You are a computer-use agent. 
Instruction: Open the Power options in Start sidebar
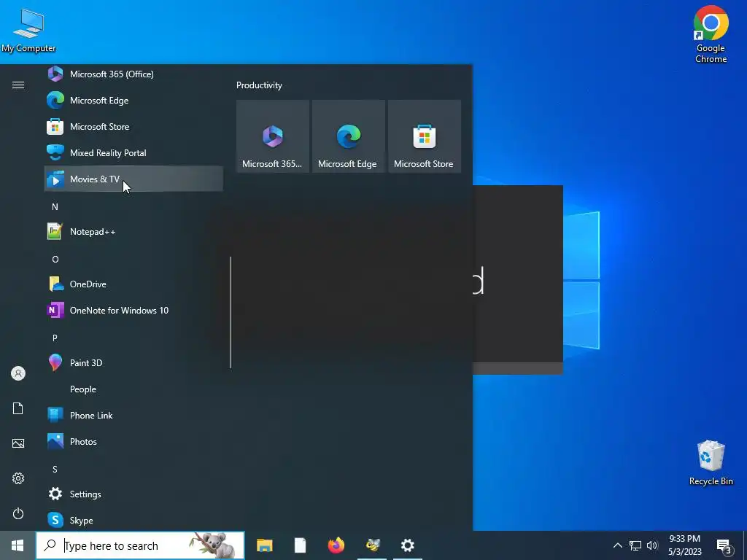coord(18,513)
